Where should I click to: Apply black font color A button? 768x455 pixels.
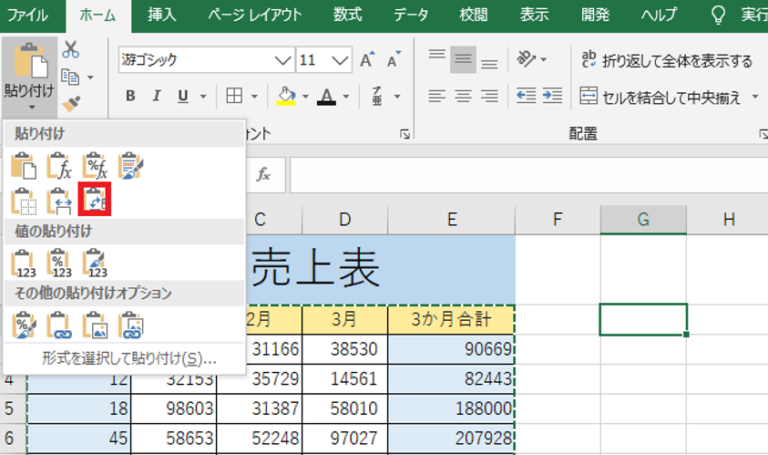point(327,96)
